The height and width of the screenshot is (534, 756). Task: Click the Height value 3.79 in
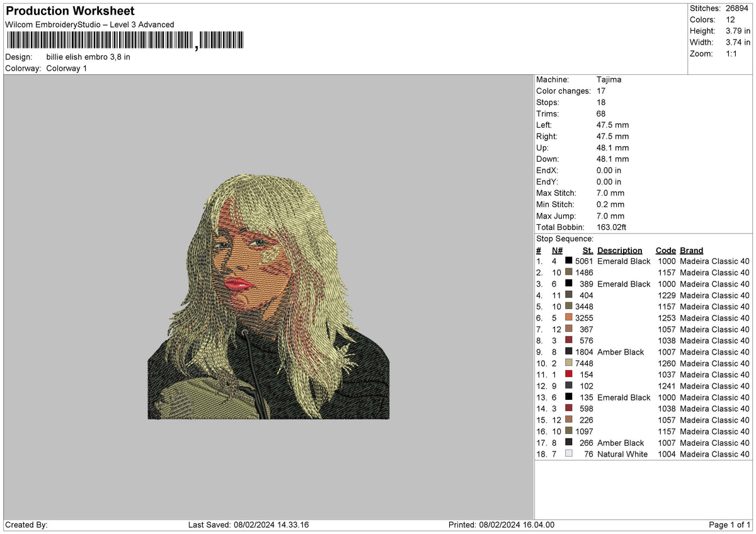pos(738,31)
